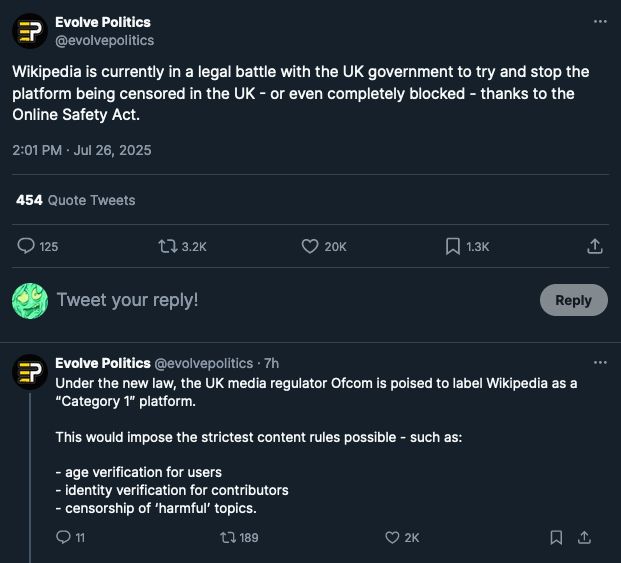Like the reply tweet with 2K likes

(x=402, y=537)
